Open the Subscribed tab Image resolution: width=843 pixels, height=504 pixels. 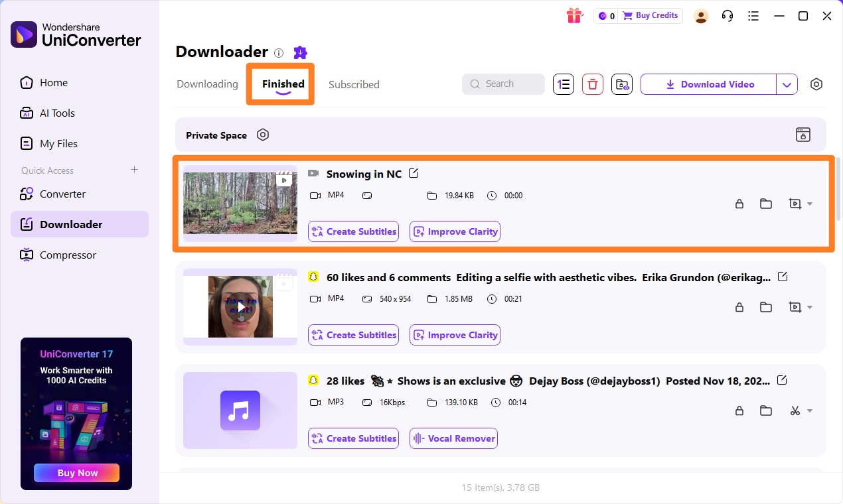pos(354,84)
